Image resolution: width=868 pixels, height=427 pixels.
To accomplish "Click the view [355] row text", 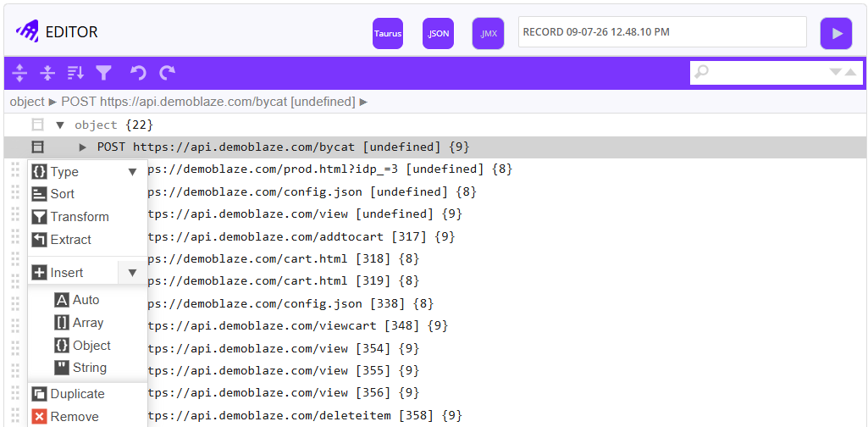I will (x=284, y=370).
